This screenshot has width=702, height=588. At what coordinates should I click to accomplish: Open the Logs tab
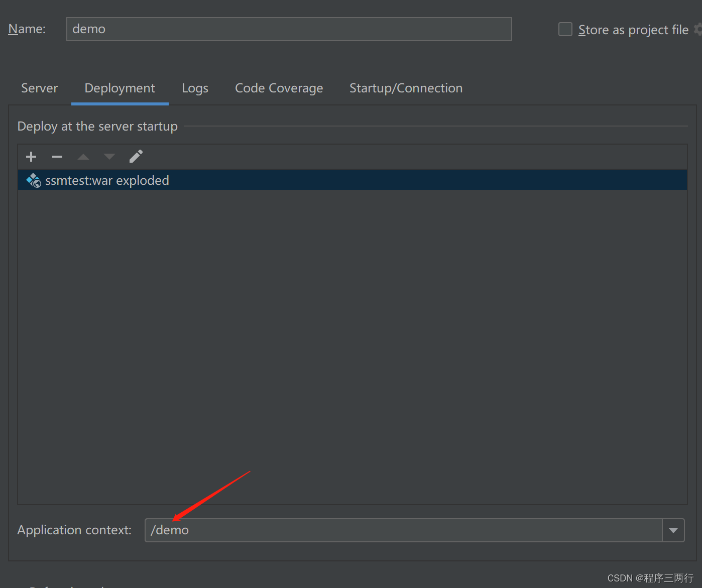tap(195, 88)
